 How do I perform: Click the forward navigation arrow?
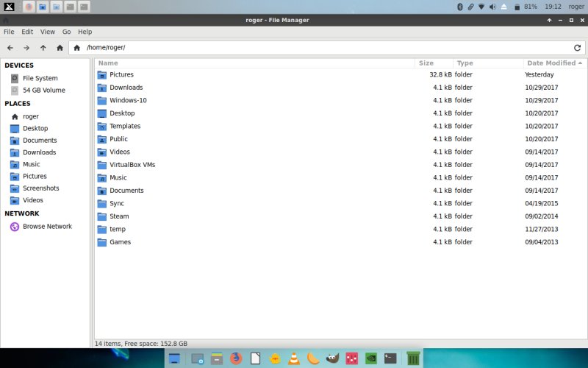[26, 48]
